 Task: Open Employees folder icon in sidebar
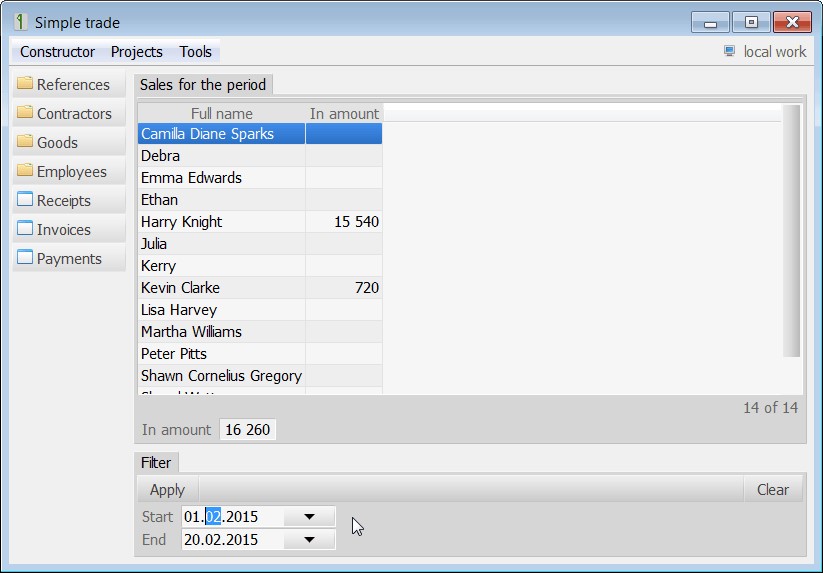pyautogui.click(x=25, y=171)
